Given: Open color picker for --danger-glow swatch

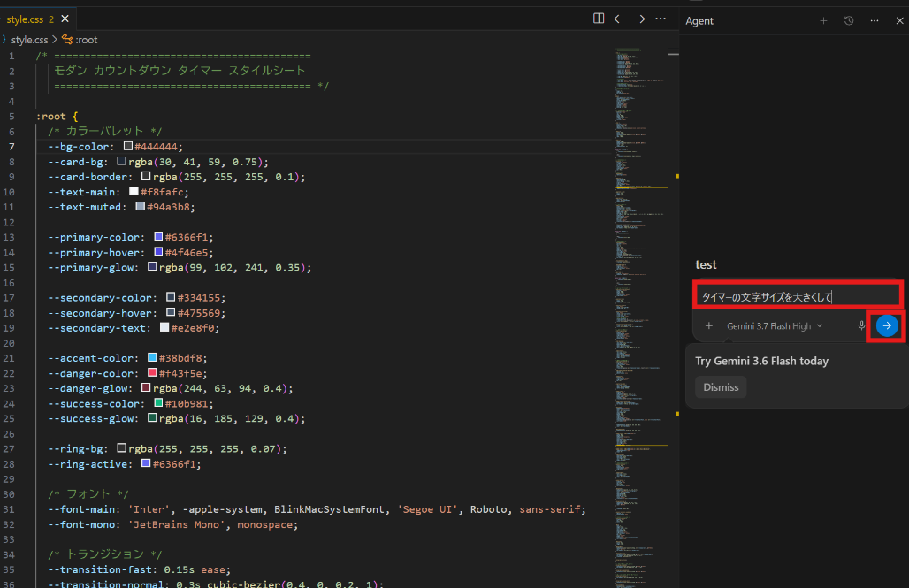Looking at the screenshot, I should [146, 388].
